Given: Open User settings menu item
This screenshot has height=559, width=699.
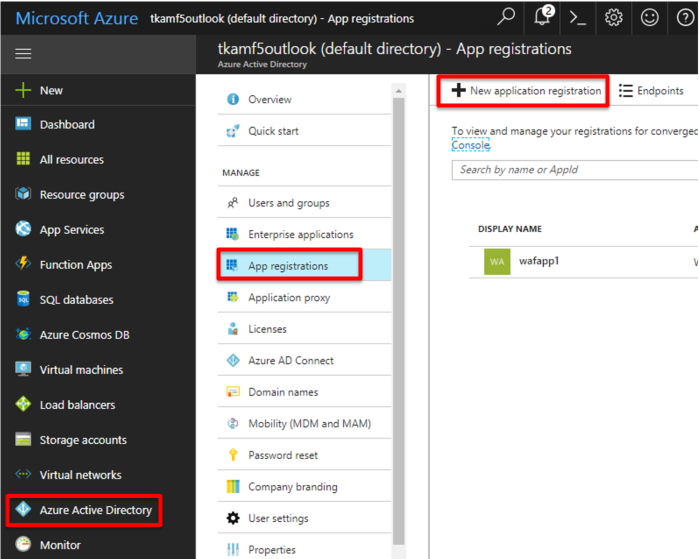Looking at the screenshot, I should click(304, 518).
